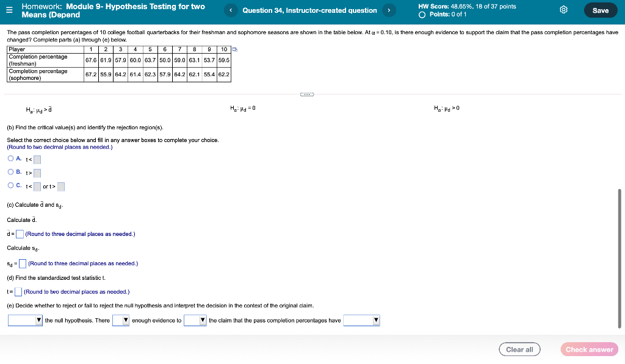Image resolution: width=625 pixels, height=364 pixels.
Task: Go to the previous question arrow
Action: [231, 10]
